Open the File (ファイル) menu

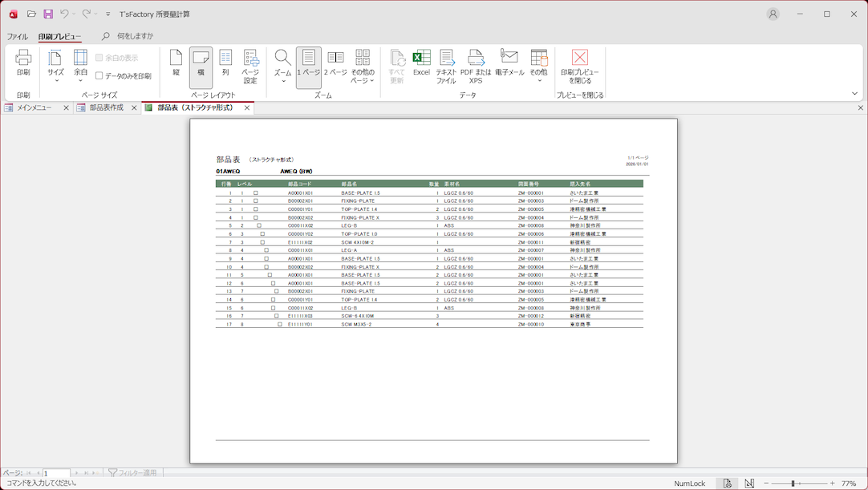17,37
